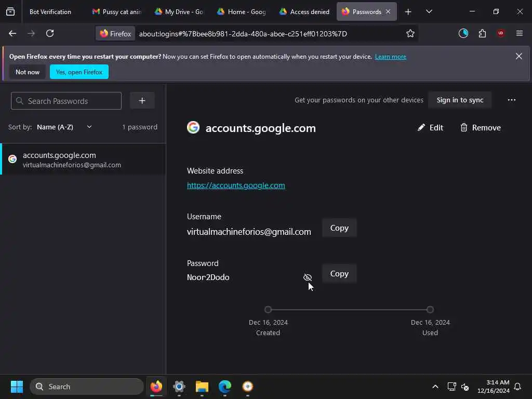Viewport: 532px width, 399px height.
Task: Click the taskbar Search box
Action: coord(87,387)
